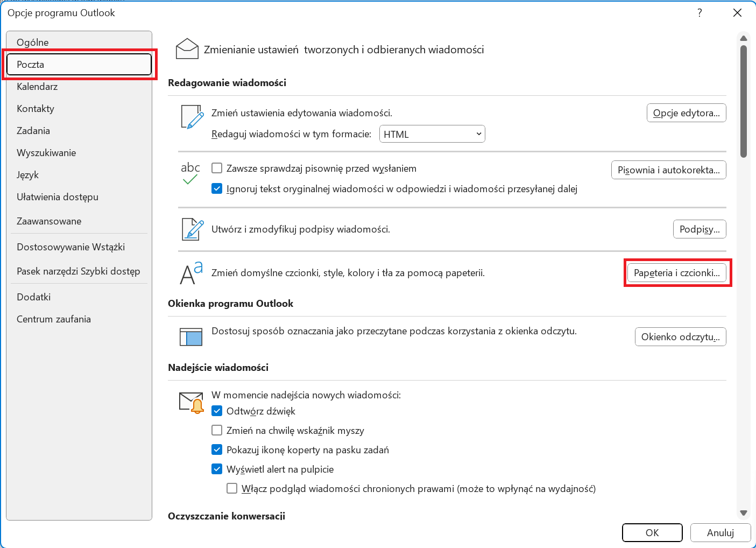Disable 'Wyświetl alert na pulpicie' checkbox
756x548 pixels.
[x=217, y=469]
